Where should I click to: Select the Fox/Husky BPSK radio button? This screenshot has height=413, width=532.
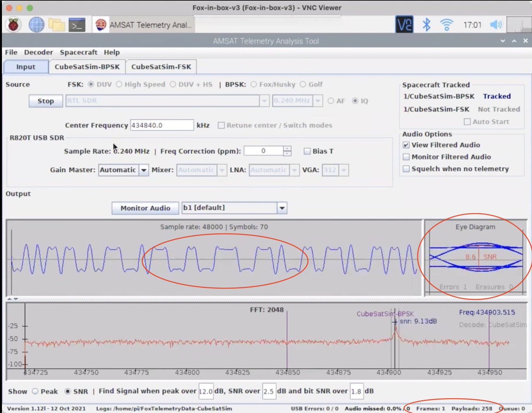(254, 84)
